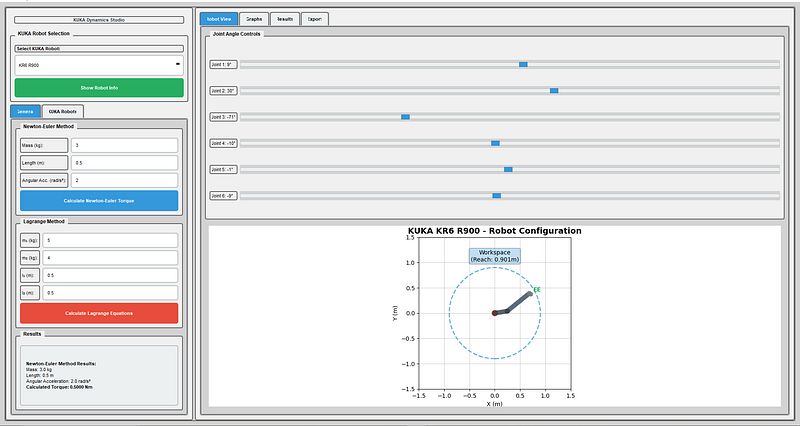Click the Joint 2 slider handle
This screenshot has width=800, height=426.
point(553,90)
